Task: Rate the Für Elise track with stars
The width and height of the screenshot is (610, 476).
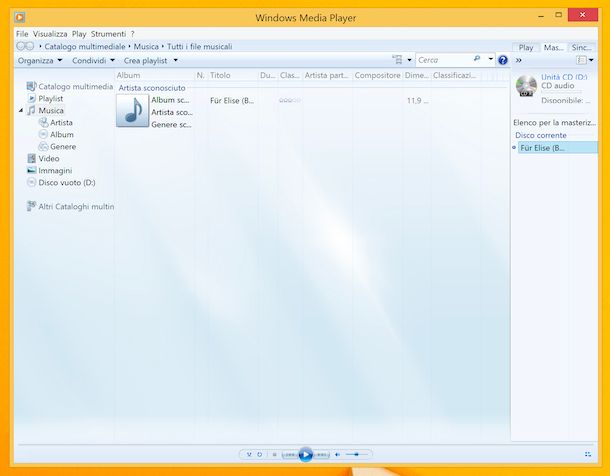Action: 290,100
